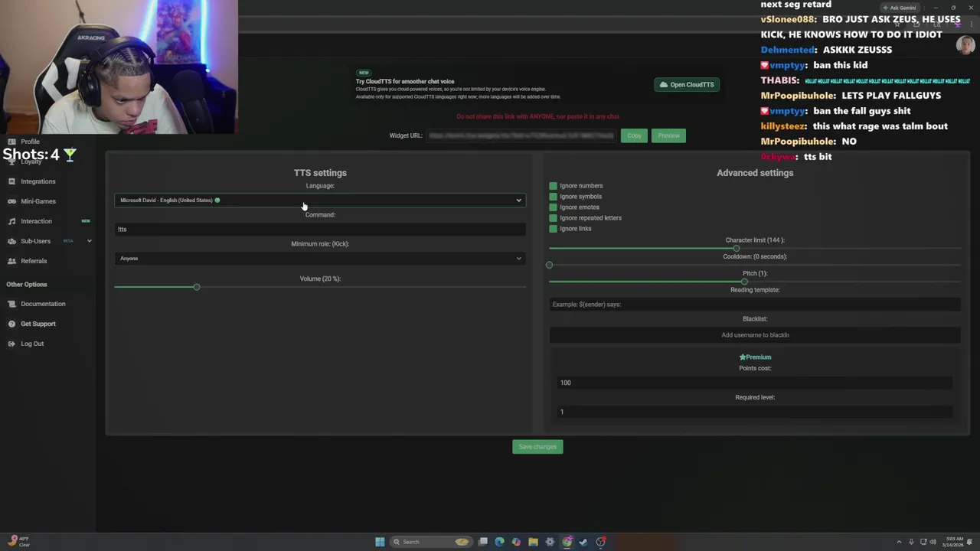Image resolution: width=980 pixels, height=551 pixels.
Task: Click the Cooldown slider handle
Action: [549, 265]
